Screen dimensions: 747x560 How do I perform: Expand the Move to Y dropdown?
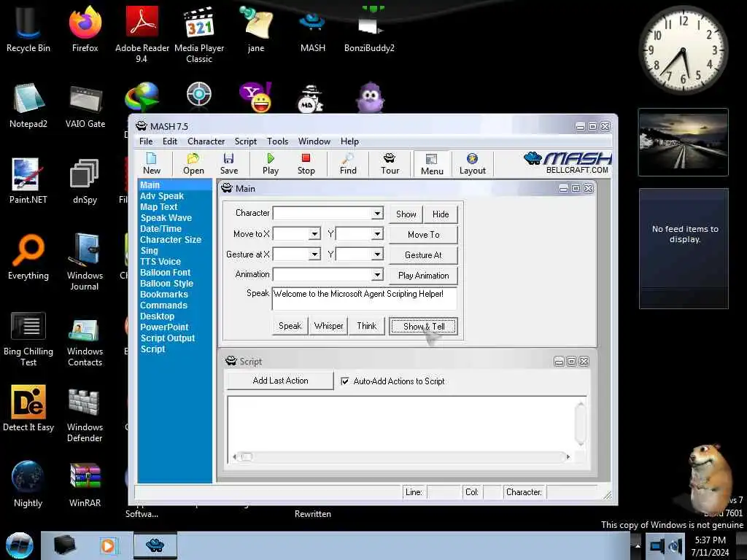click(377, 234)
